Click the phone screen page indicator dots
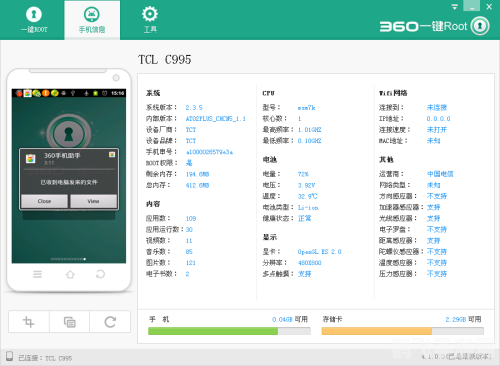This screenshot has height=366, width=500. point(69,259)
